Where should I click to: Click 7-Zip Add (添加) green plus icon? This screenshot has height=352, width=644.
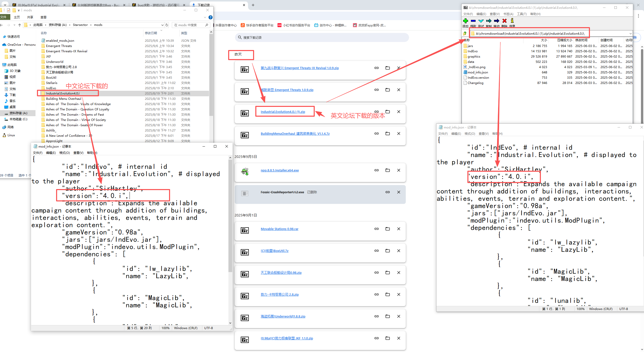(x=465, y=21)
